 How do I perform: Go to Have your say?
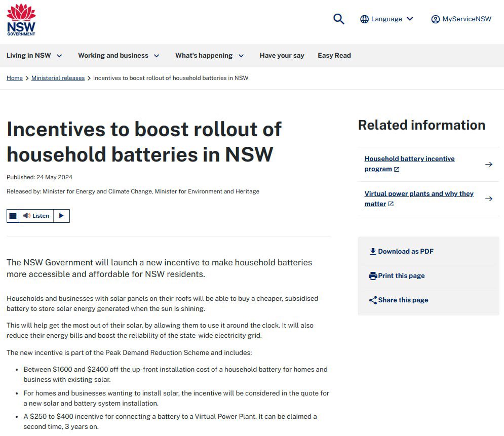282,55
